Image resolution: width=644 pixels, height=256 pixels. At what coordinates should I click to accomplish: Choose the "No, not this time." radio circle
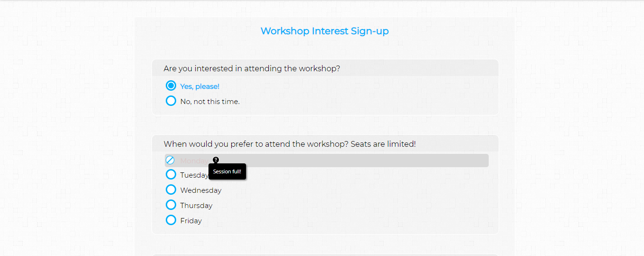(171, 101)
